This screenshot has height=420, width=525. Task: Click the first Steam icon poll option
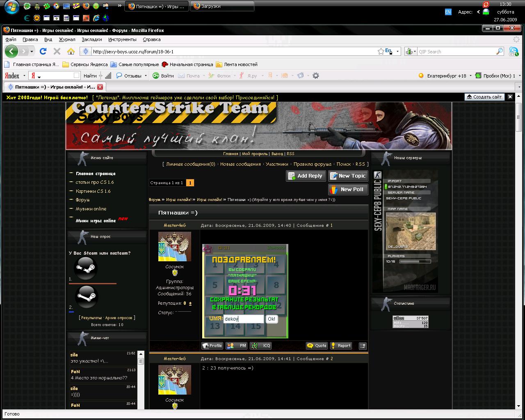(85, 269)
